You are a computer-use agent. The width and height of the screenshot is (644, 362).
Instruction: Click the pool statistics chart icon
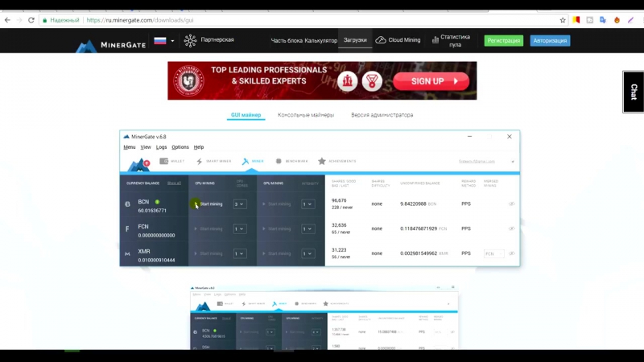point(436,40)
